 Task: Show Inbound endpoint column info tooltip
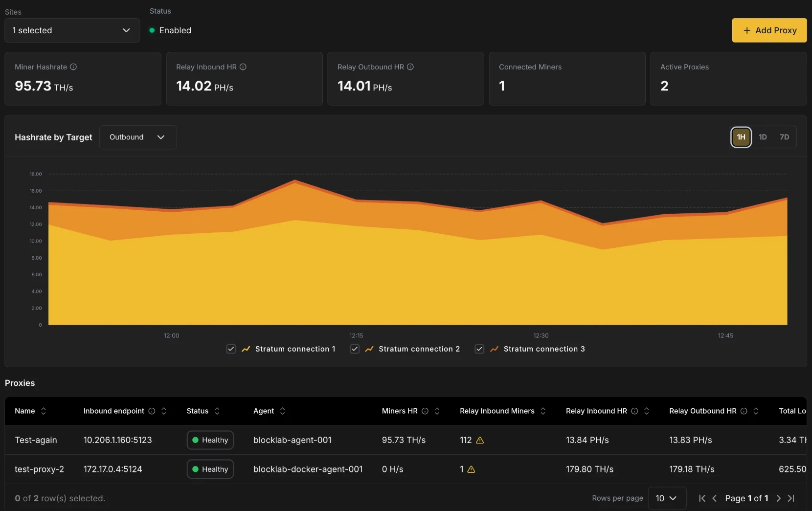[152, 411]
